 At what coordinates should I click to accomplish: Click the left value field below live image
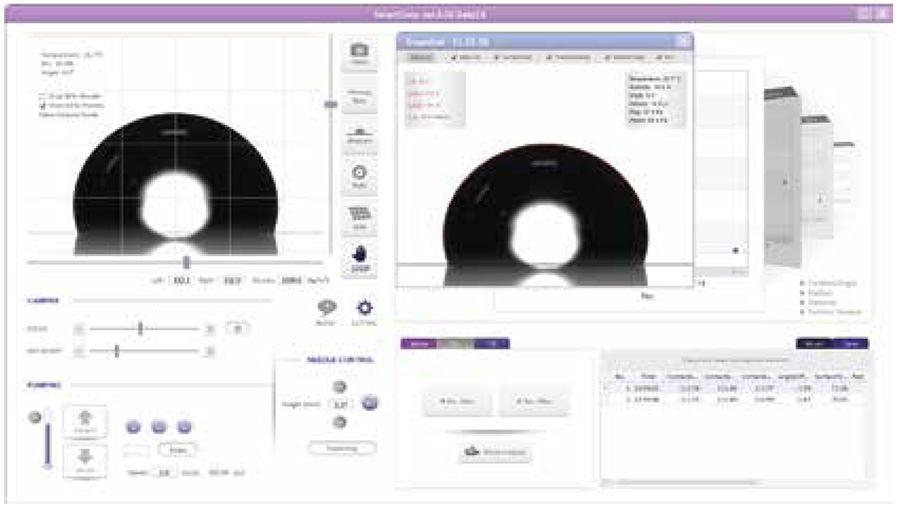[181, 280]
